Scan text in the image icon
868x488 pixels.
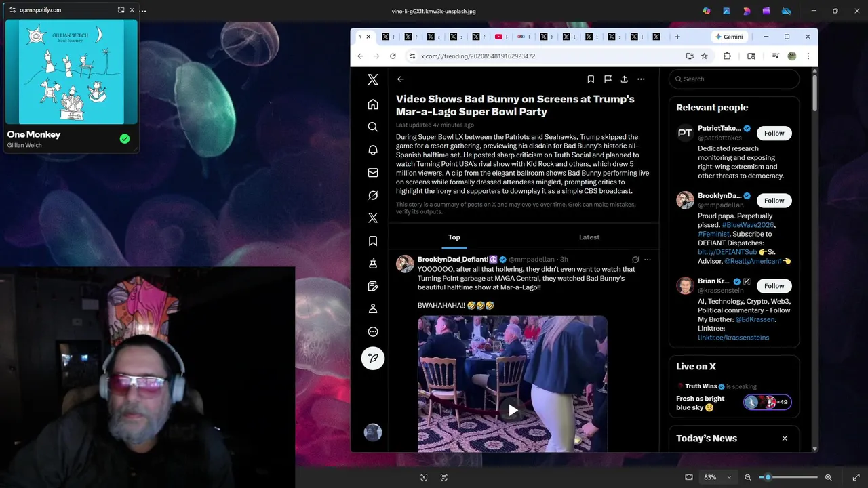(x=444, y=477)
